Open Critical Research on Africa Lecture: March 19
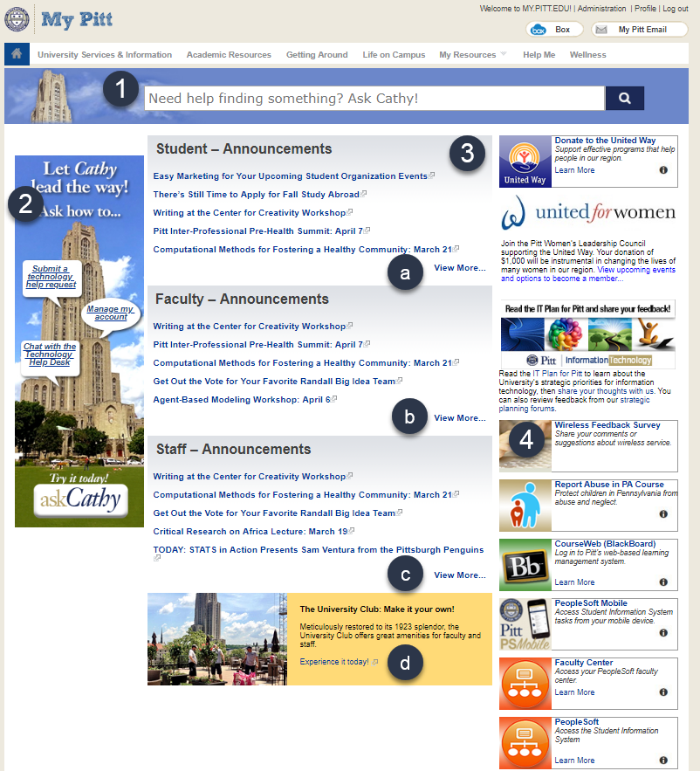Viewport: 700px width, 771px height. tap(250, 532)
